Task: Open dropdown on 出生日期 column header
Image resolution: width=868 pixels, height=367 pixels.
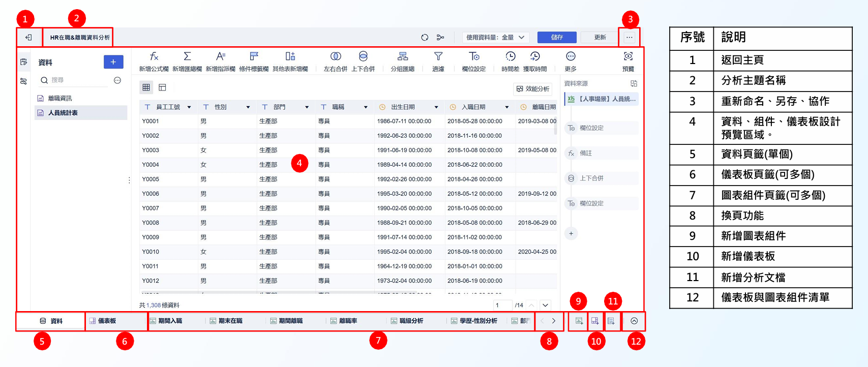Action: click(x=436, y=107)
